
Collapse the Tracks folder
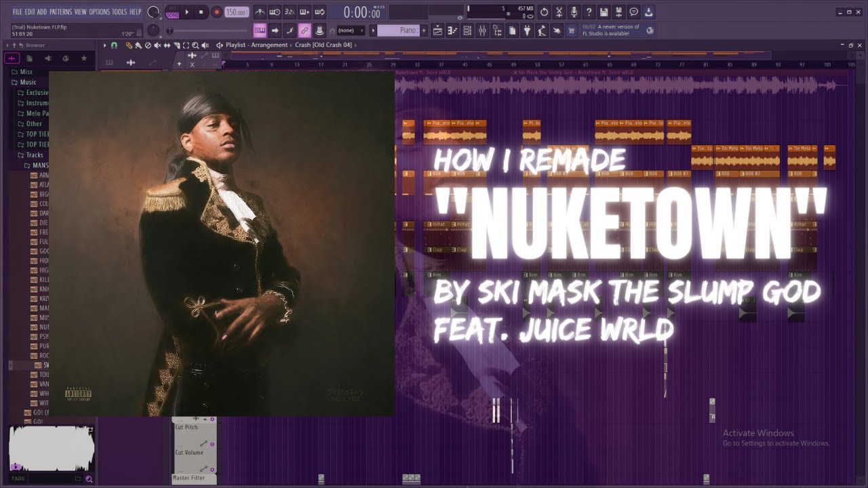point(30,155)
